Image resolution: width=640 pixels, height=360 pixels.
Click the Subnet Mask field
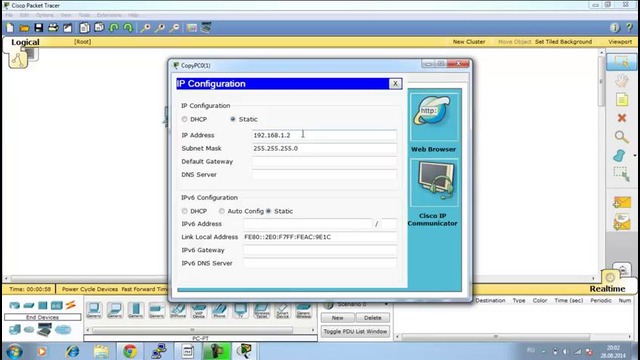pyautogui.click(x=324, y=148)
